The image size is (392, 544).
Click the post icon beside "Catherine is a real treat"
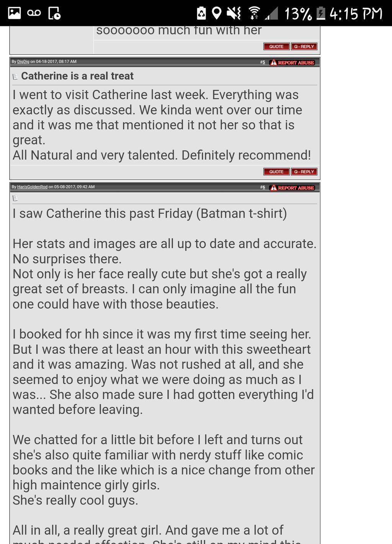(15, 77)
